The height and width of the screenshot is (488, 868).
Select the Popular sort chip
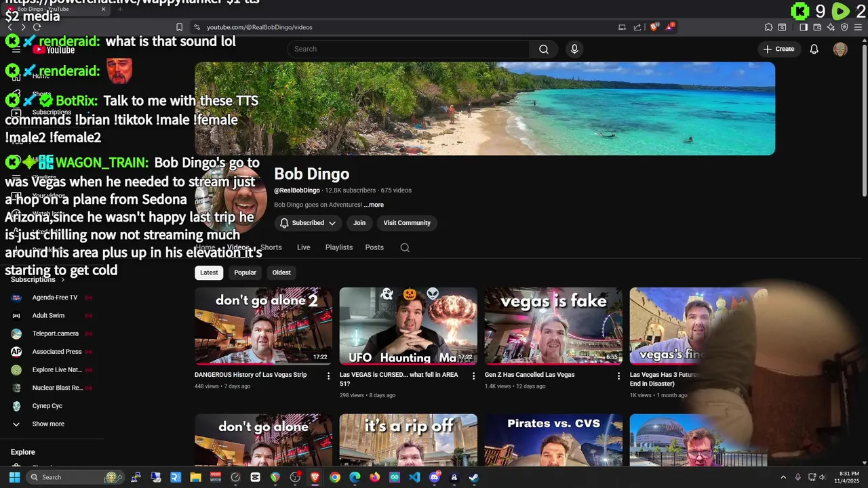(245, 272)
